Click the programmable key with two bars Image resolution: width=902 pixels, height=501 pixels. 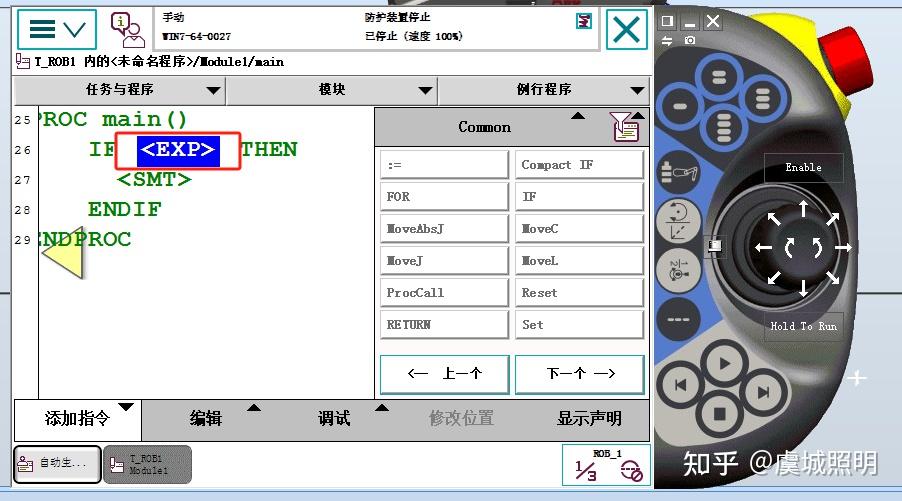tap(719, 77)
